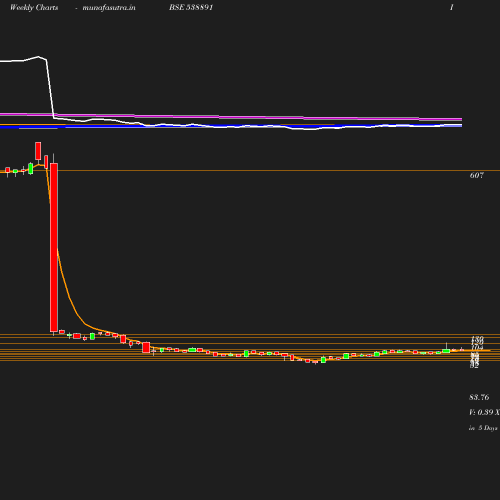Screen dimensions: 500x500
Task: Click the "munafasutra.in" source label
Action: tap(109, 8)
